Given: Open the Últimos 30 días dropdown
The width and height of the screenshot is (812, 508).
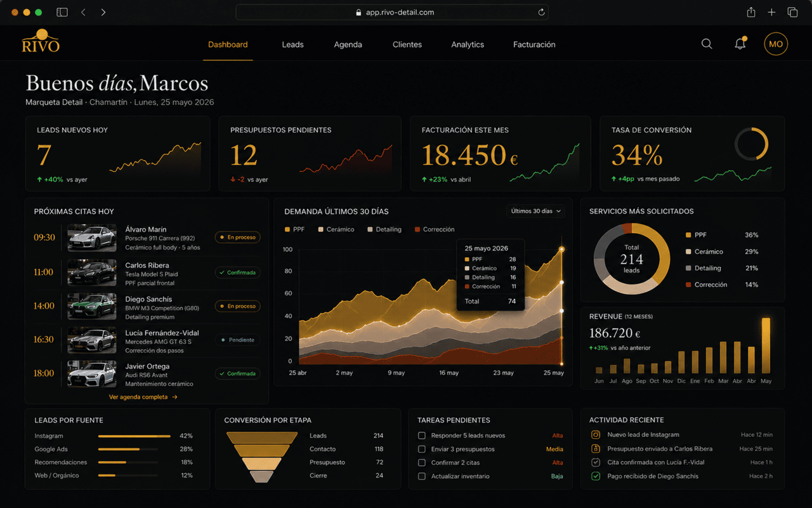Looking at the screenshot, I should 535,211.
